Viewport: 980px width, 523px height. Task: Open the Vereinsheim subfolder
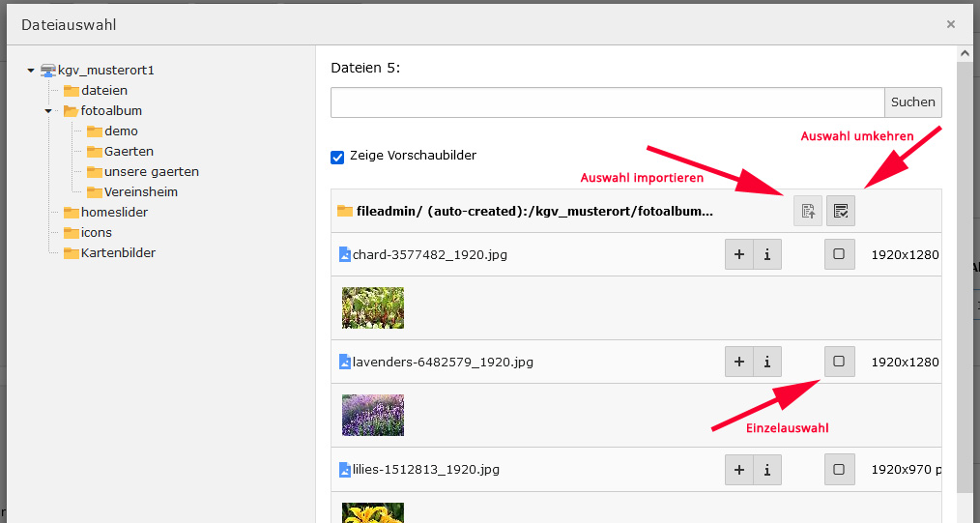click(141, 191)
